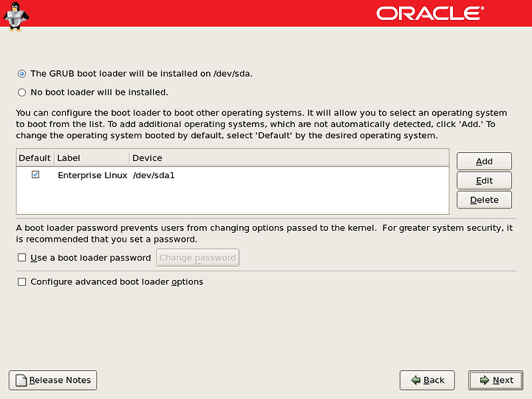Click the Default column header
This screenshot has width=532, height=399.
35,158
